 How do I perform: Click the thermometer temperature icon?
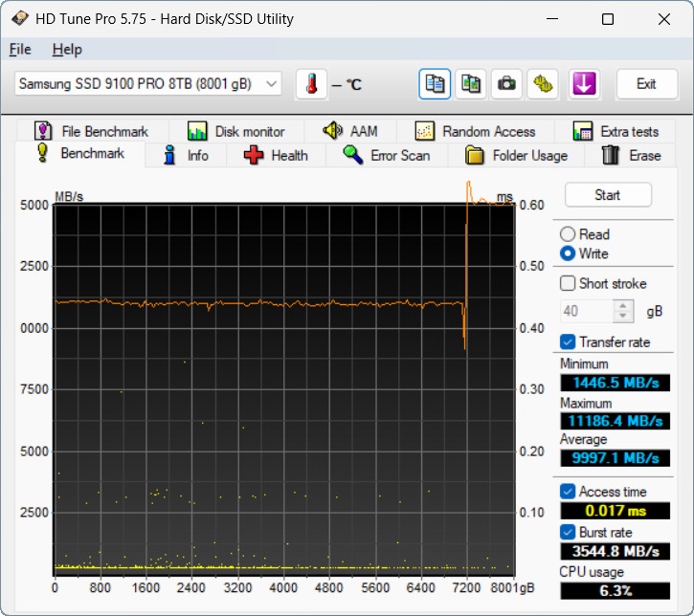(312, 84)
